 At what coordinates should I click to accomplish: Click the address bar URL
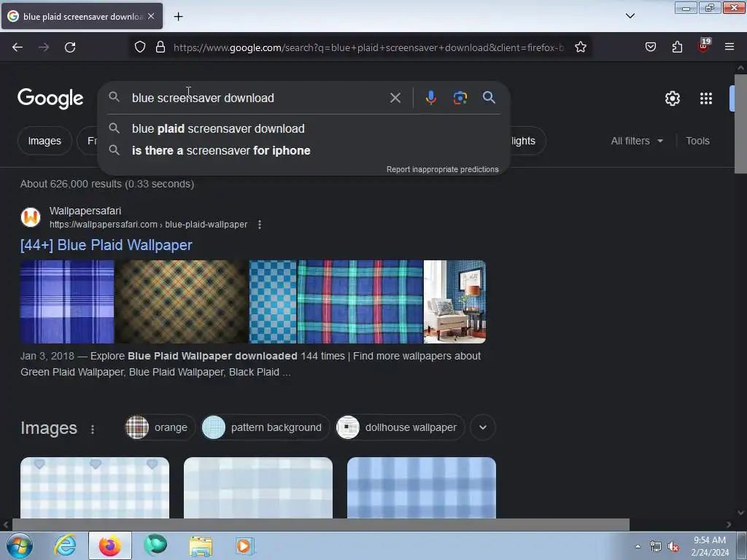368,47
